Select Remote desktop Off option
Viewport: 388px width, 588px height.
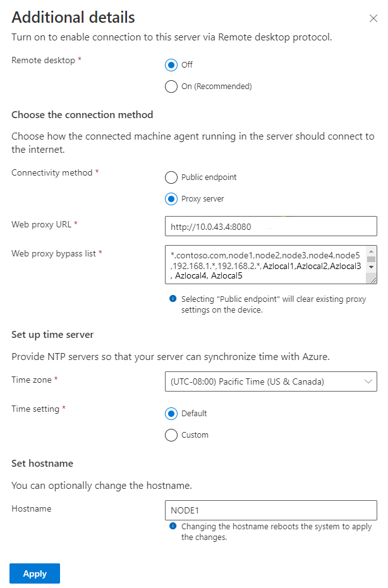pyautogui.click(x=171, y=65)
